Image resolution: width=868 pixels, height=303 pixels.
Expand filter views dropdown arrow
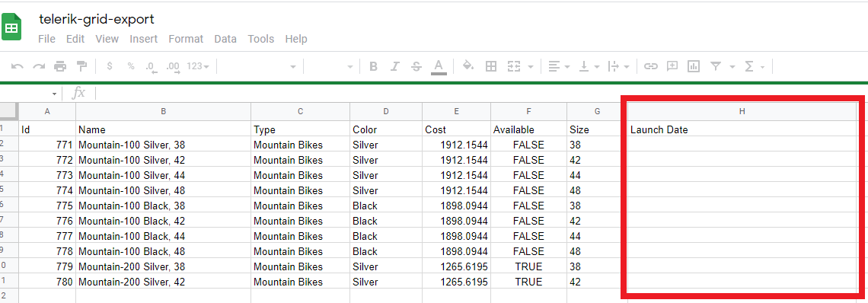tap(732, 67)
